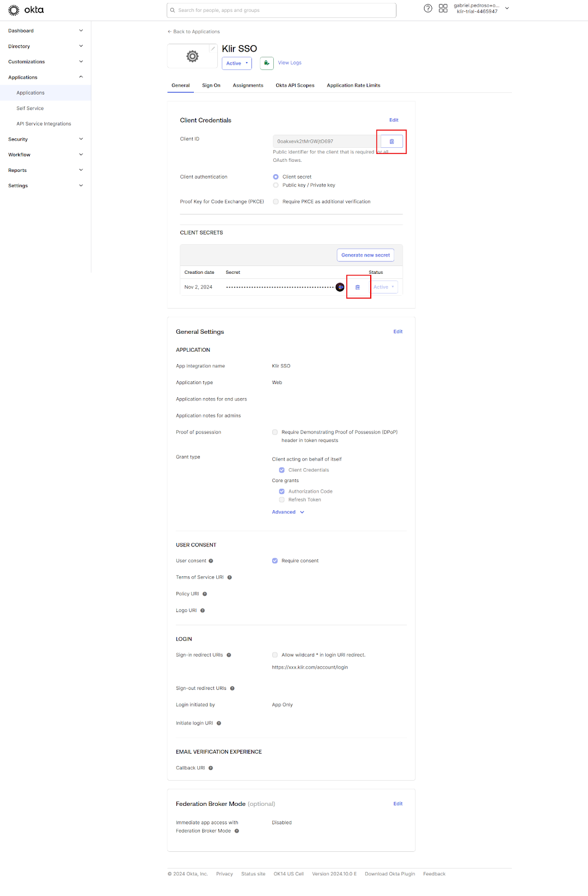Copy the Client ID to clipboard
Screen dimensions: 588x896
click(x=391, y=142)
